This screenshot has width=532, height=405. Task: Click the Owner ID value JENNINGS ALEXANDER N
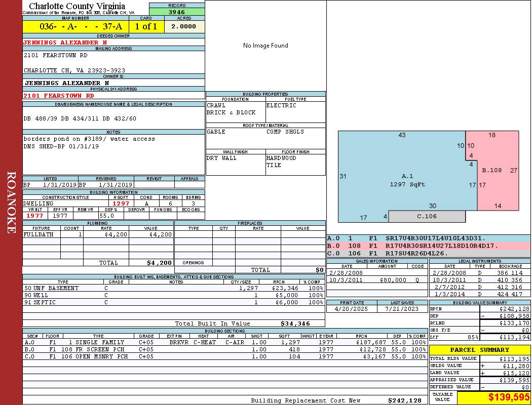67,83
